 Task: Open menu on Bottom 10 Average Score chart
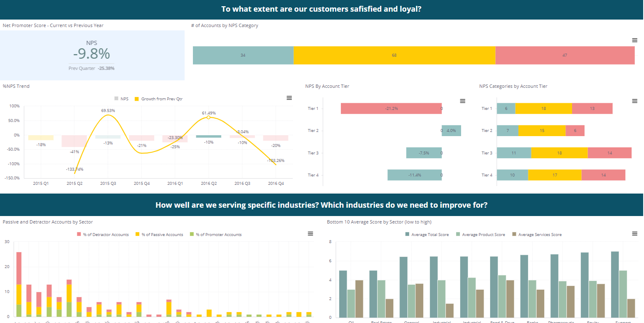click(x=635, y=234)
